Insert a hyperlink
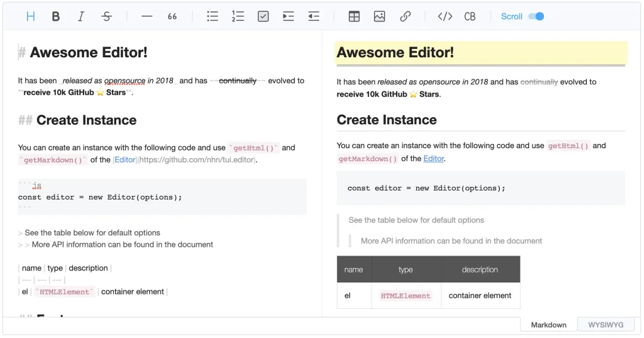 405,17
